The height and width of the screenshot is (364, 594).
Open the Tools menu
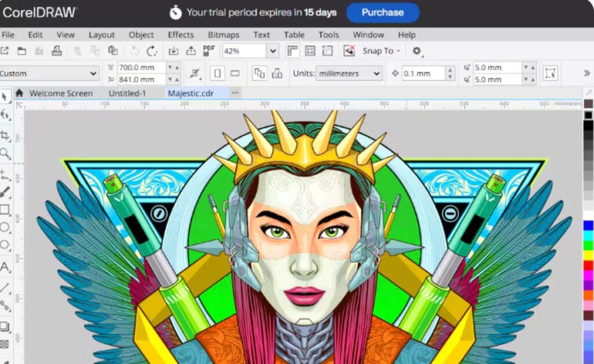click(328, 35)
